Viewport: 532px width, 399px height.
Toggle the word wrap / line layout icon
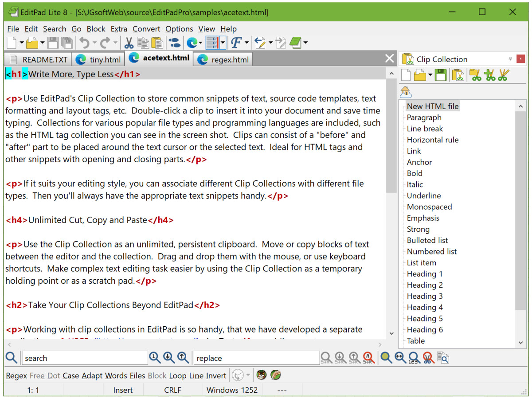click(x=212, y=43)
